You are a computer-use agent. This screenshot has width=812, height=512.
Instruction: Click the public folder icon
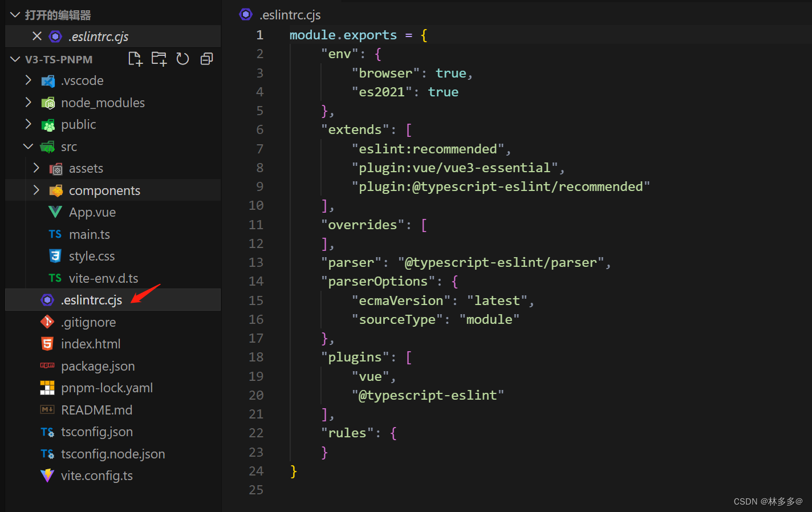click(48, 125)
